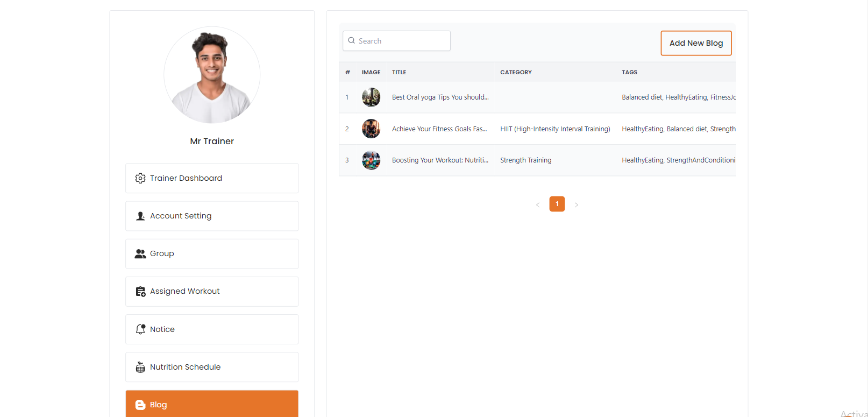The image size is (868, 417).
Task: Go to page 1 in pagination
Action: [557, 204]
